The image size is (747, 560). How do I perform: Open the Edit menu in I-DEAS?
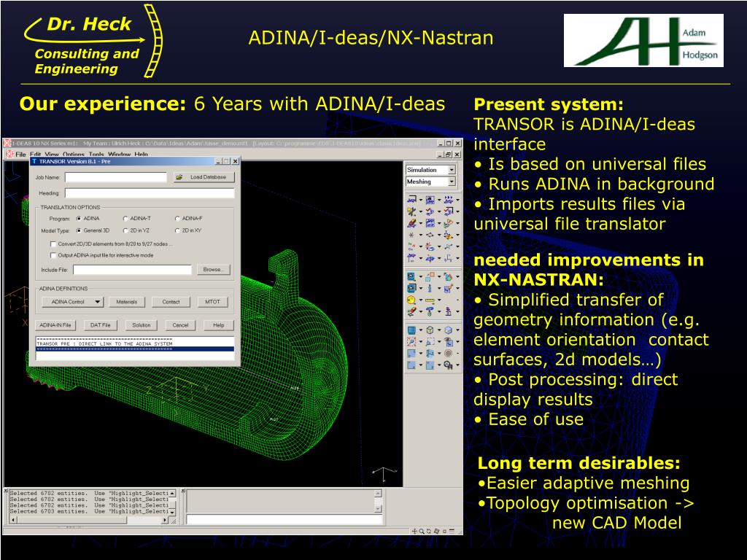coord(35,155)
